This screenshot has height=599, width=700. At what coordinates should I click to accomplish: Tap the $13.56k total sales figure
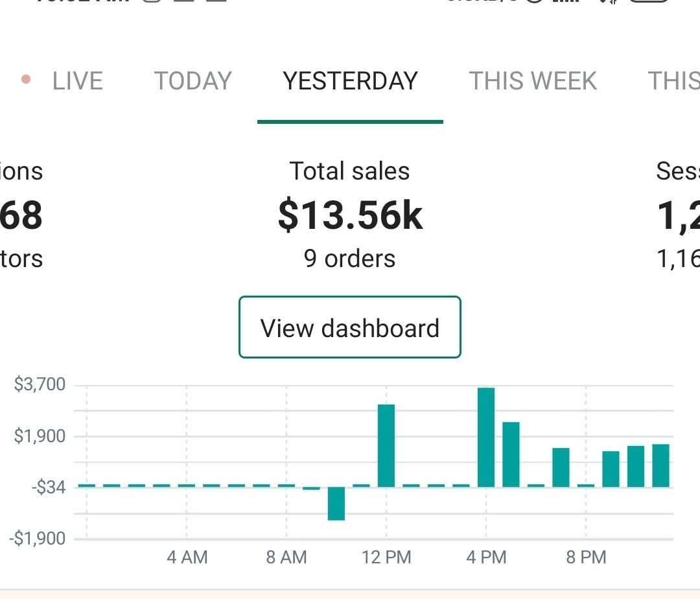pyautogui.click(x=350, y=215)
